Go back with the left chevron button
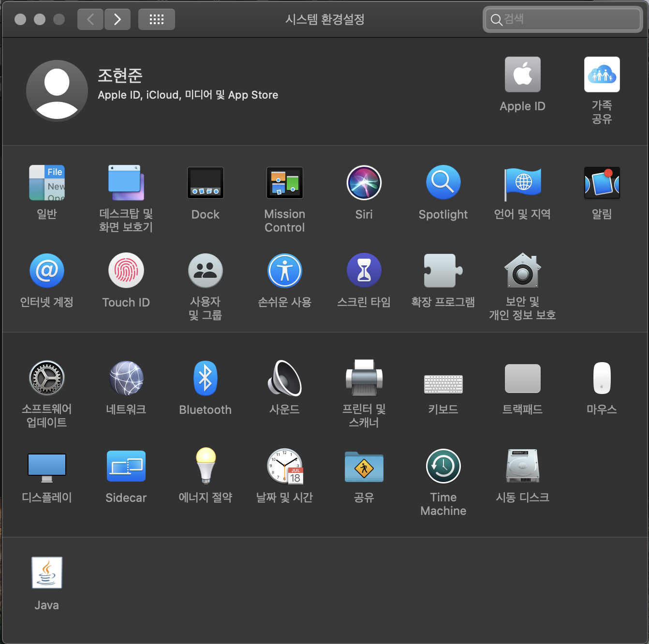Viewport: 649px width, 644px height. [x=90, y=19]
